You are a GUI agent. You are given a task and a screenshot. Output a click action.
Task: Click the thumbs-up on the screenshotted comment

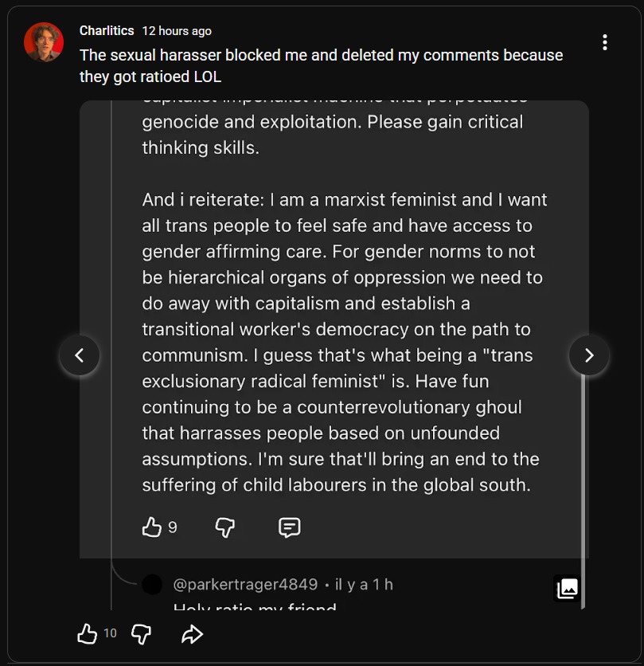click(x=151, y=527)
